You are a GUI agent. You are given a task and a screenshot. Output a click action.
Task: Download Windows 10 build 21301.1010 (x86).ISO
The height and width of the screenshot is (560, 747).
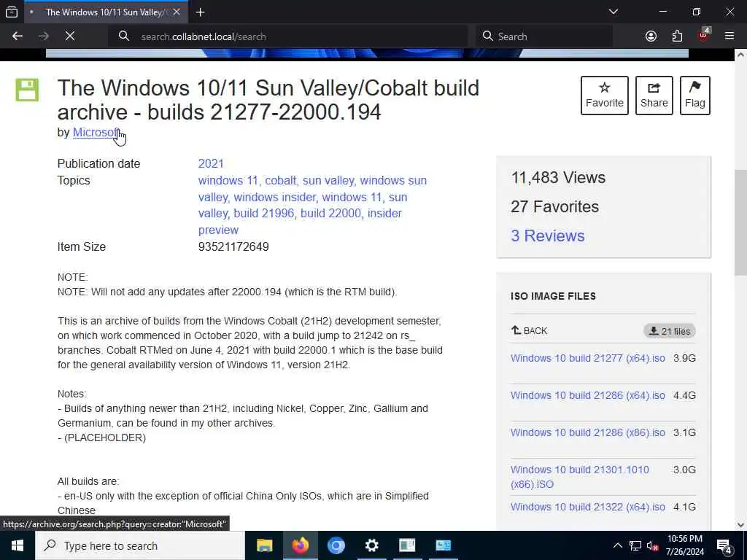580,477
